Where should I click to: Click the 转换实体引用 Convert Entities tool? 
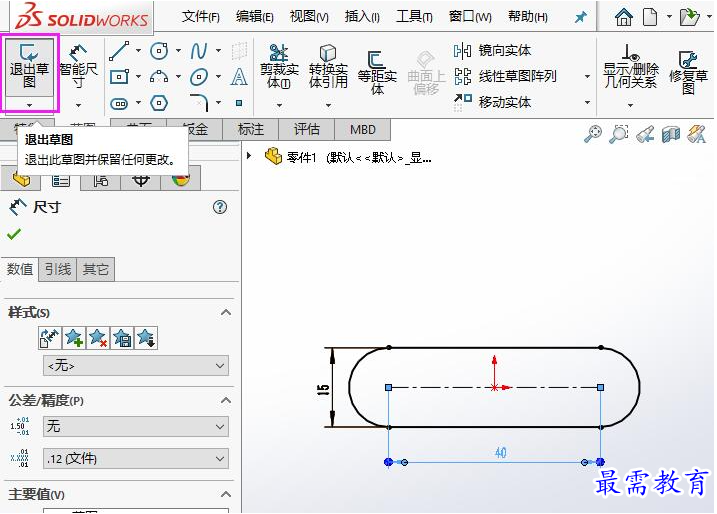coord(328,67)
